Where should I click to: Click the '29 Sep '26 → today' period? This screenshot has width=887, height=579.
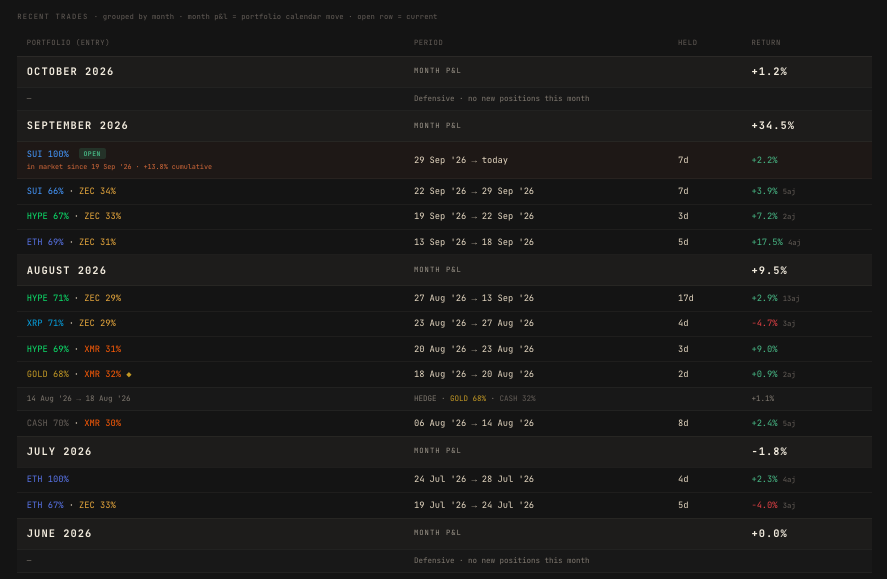(460, 160)
